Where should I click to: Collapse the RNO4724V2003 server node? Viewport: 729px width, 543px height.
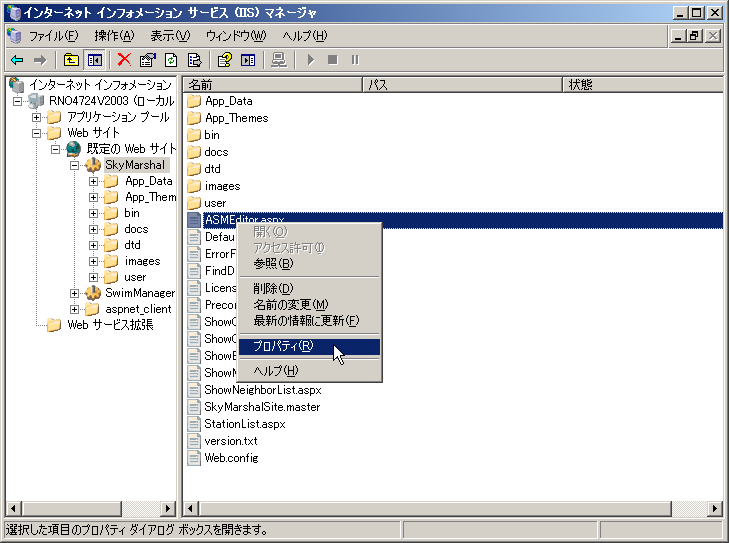pyautogui.click(x=17, y=101)
